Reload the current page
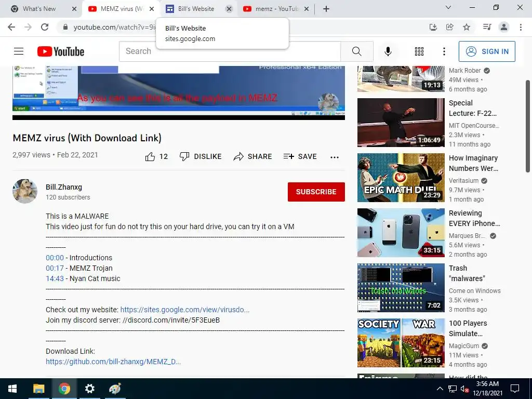532x399 pixels. point(45,27)
